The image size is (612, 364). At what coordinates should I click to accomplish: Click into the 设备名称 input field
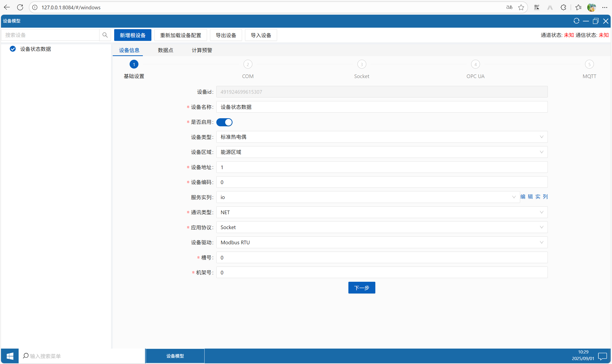coord(381,107)
